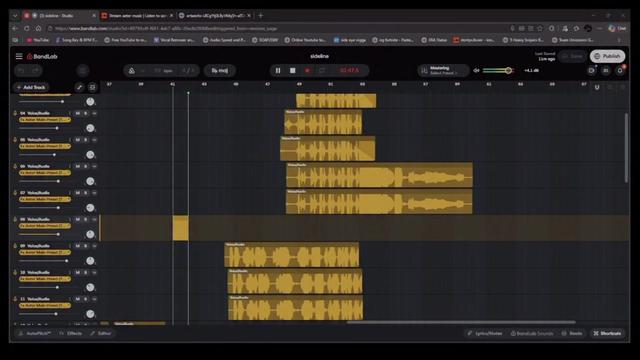Open the Effects tab in bottom bar
The image size is (640, 360).
click(71, 333)
